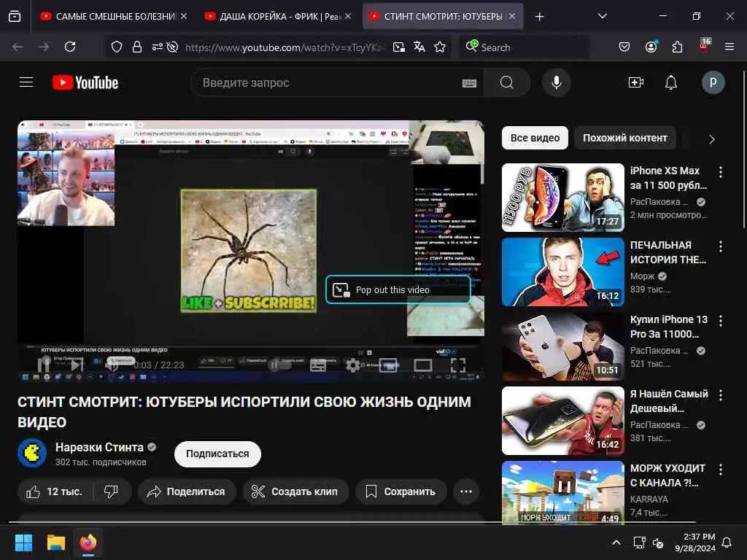
Task: Open extensions puzzle icon
Action: (677, 47)
